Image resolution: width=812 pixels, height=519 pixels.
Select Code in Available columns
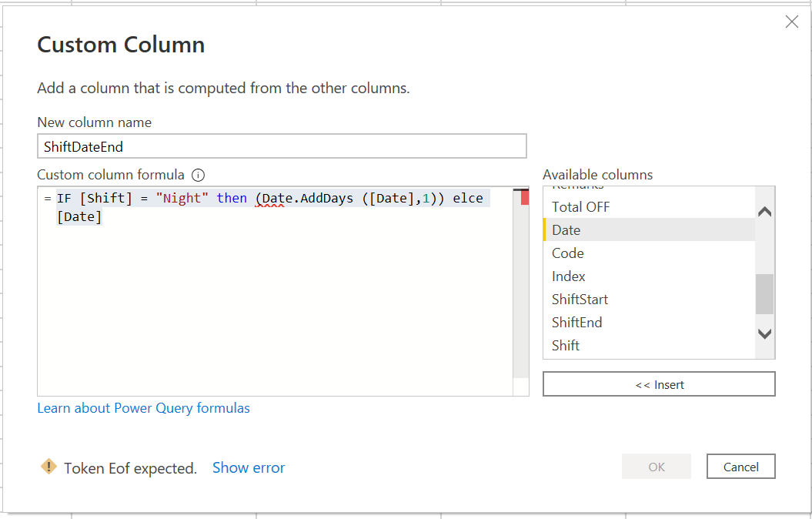[649, 253]
